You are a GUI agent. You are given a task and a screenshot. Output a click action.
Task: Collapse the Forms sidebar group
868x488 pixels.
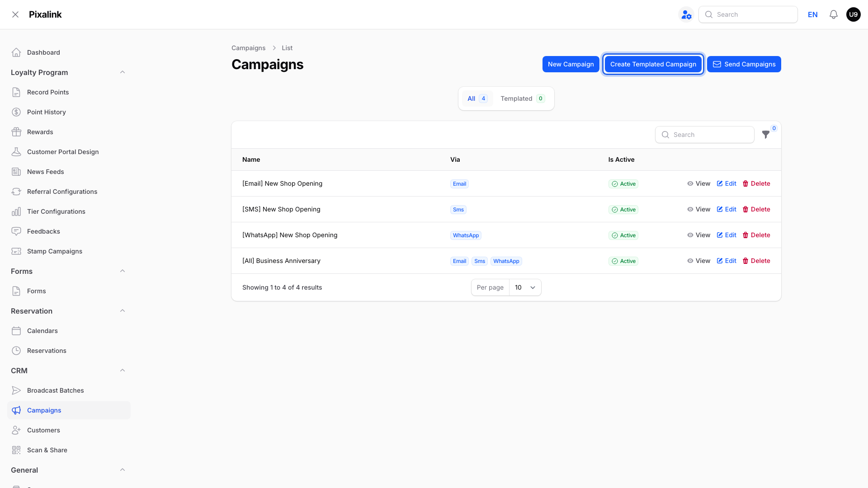click(123, 271)
